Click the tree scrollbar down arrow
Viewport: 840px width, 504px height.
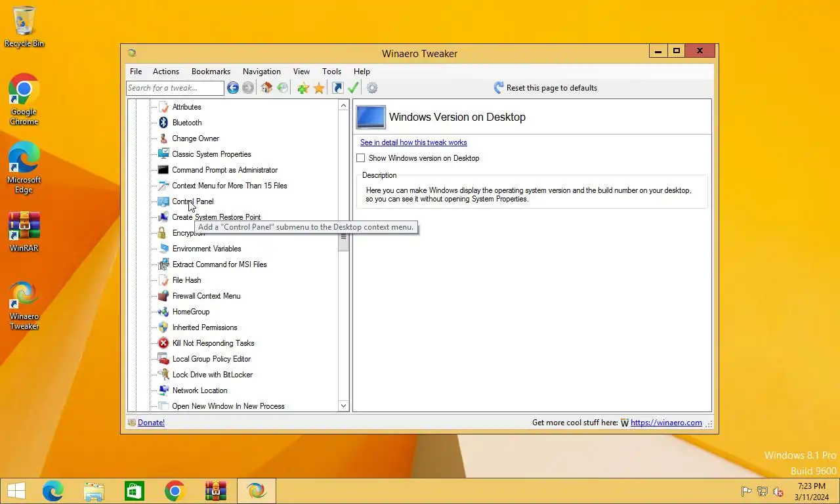[343, 406]
